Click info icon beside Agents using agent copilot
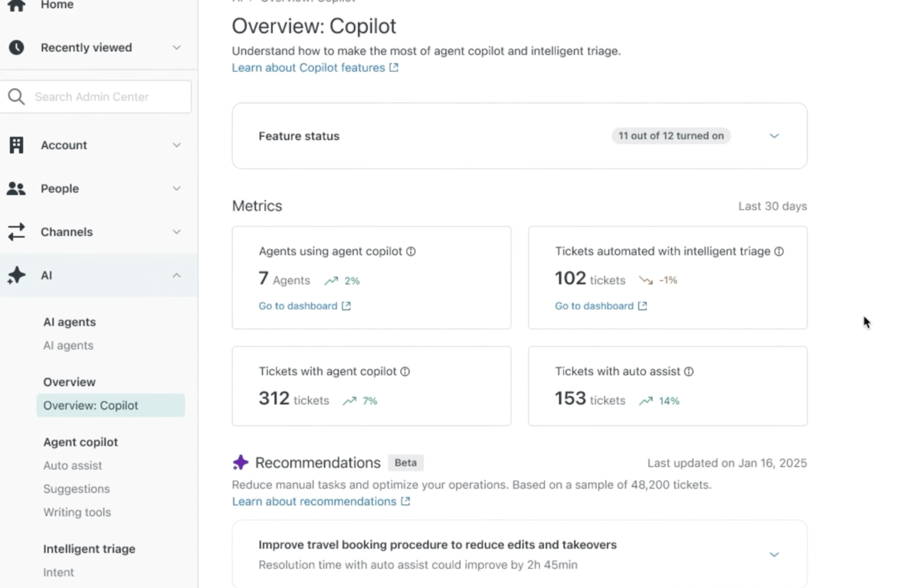 [411, 251]
